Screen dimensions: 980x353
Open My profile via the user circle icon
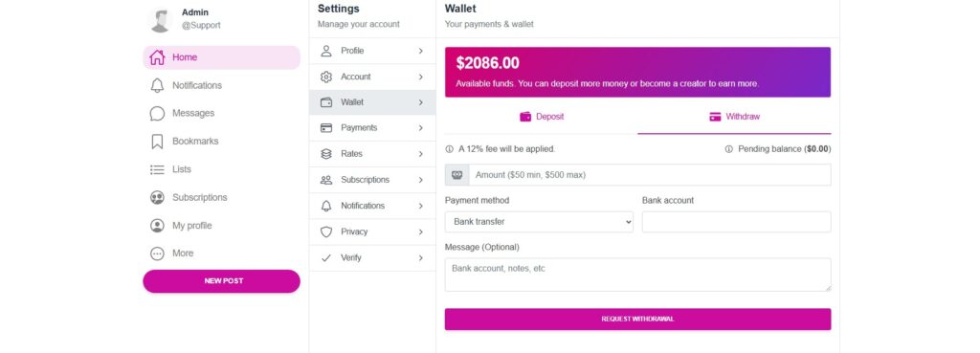(x=157, y=226)
